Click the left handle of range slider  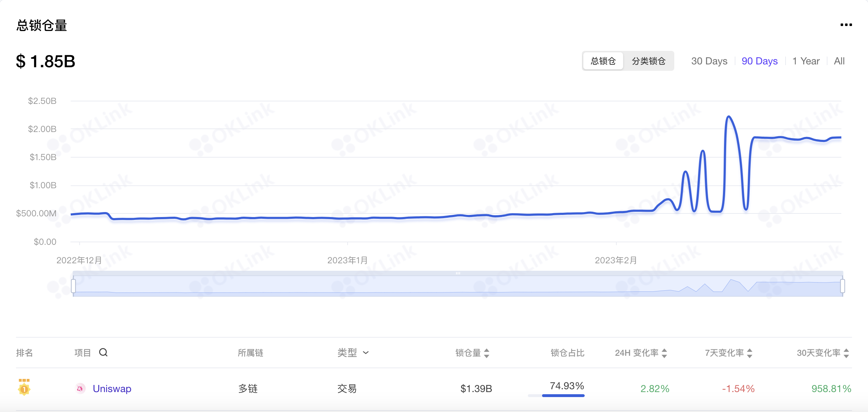click(73, 286)
